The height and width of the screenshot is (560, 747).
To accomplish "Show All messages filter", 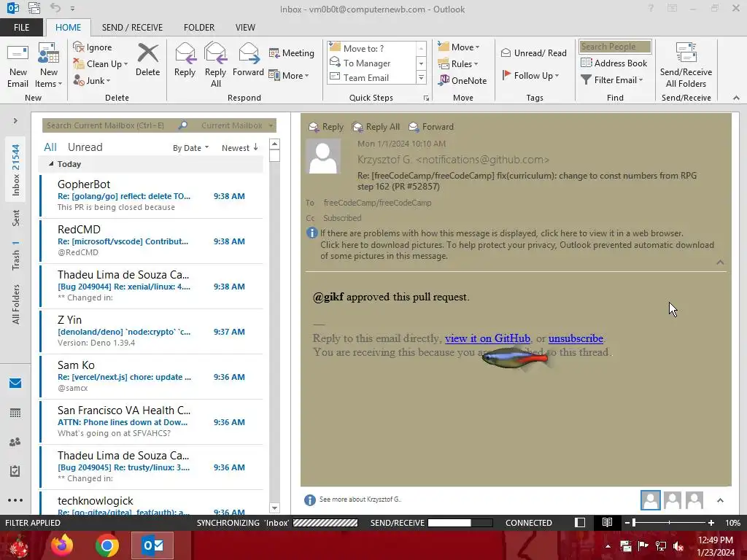I will click(x=50, y=147).
